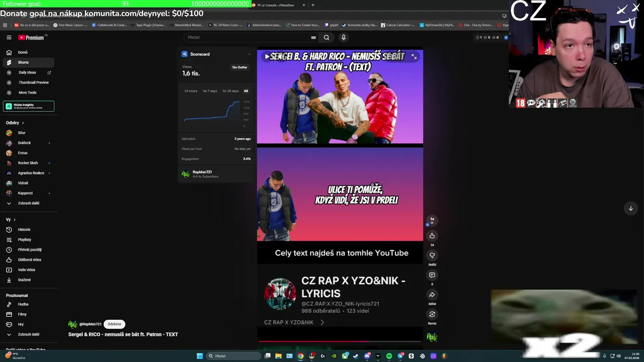Open Stažené downloads
The height and width of the screenshot is (362, 644).
(x=28, y=280)
